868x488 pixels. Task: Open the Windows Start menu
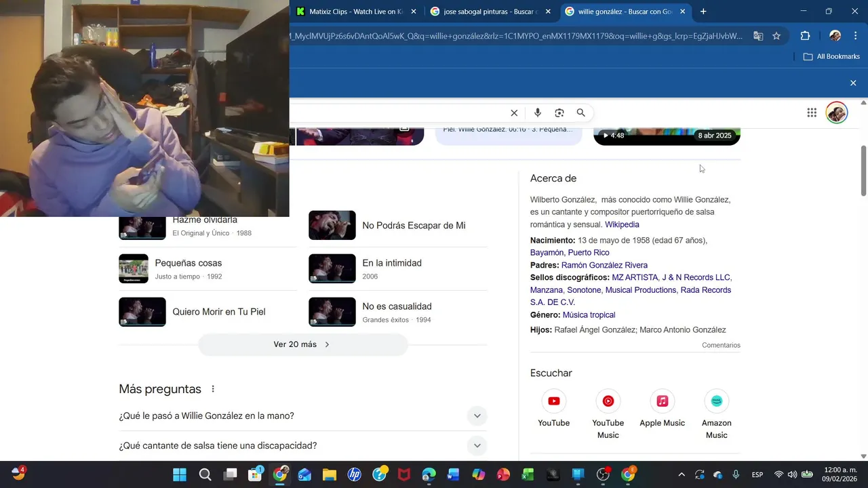pos(180,474)
